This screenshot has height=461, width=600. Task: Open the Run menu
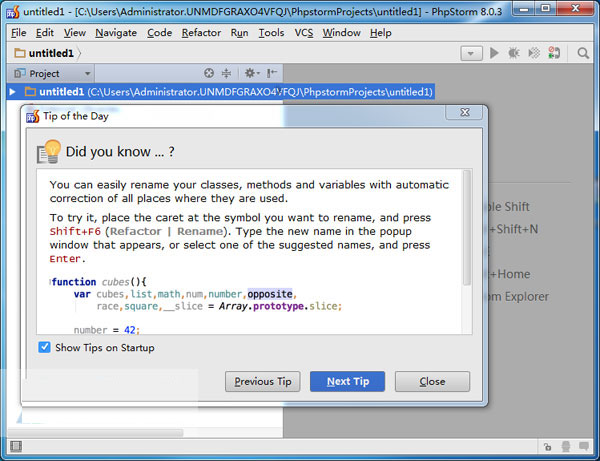[240, 33]
